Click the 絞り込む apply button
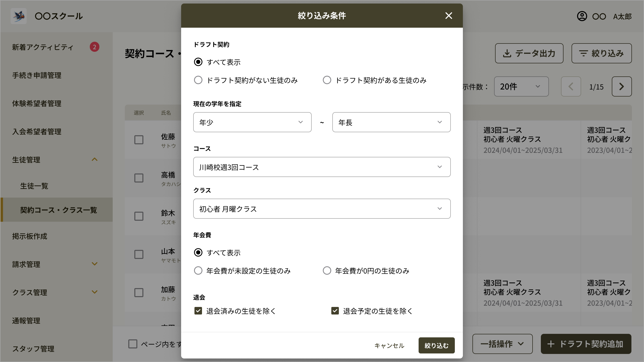The height and width of the screenshot is (362, 644). pos(436,345)
